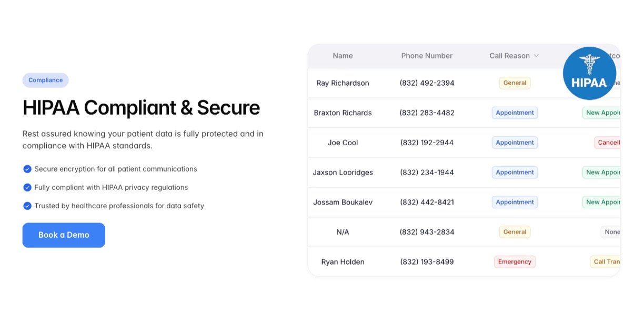This screenshot has width=644, height=323.
Task: Click Joe Cool's Cancelled outcome tag
Action: pyautogui.click(x=608, y=143)
